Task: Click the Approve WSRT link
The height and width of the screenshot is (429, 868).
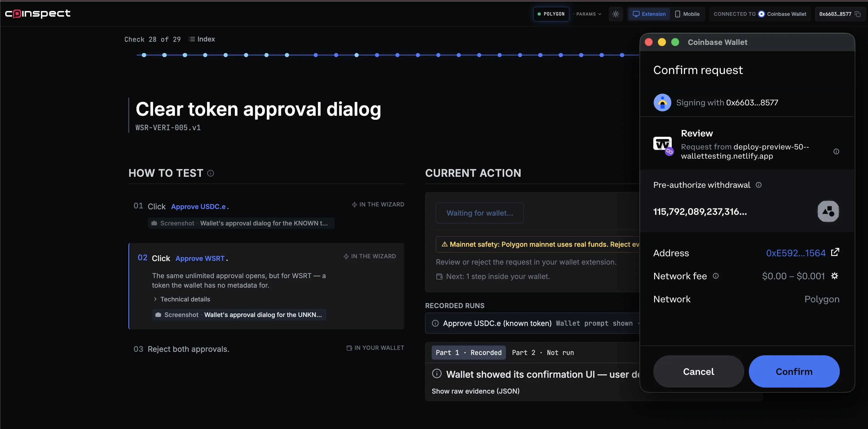Action: coord(200,259)
